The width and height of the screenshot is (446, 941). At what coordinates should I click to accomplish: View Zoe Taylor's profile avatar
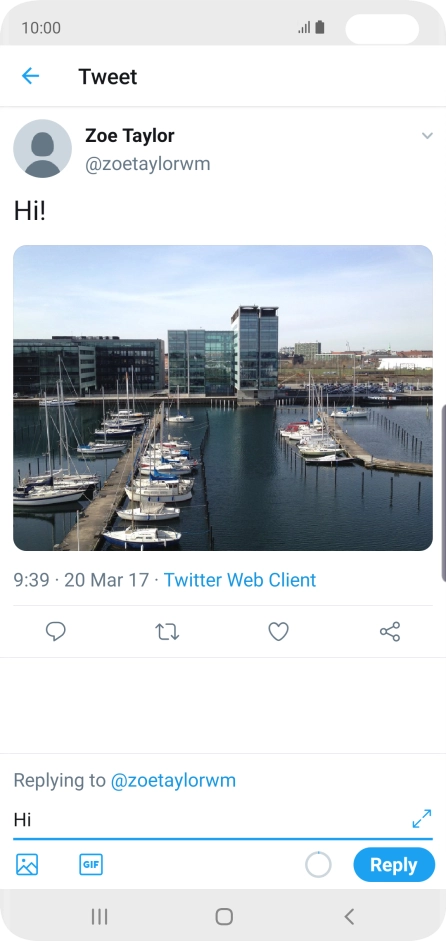coord(43,148)
